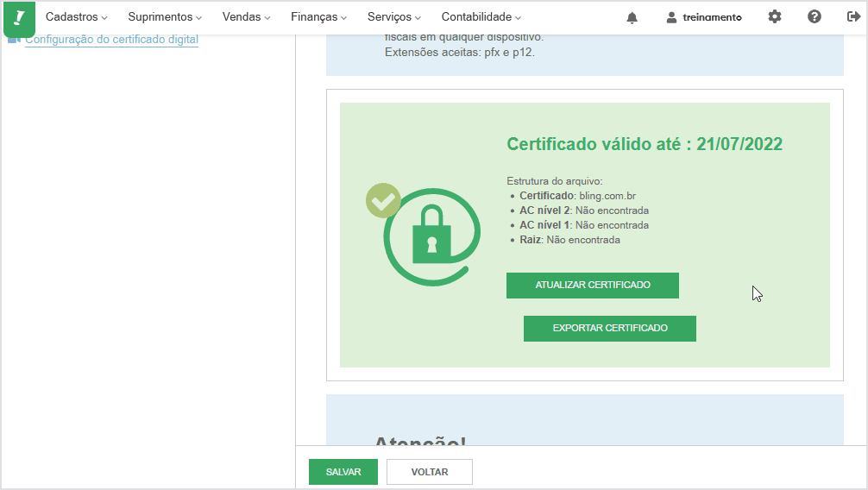
Task: Click 'Estrutura do arquivo:' label
Action: tap(555, 181)
